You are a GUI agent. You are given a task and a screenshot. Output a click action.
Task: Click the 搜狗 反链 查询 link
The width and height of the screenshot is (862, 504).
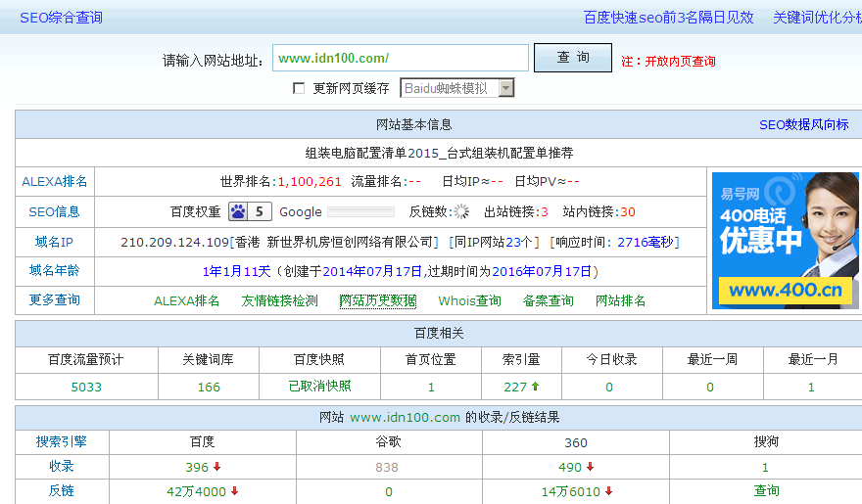tap(766, 490)
